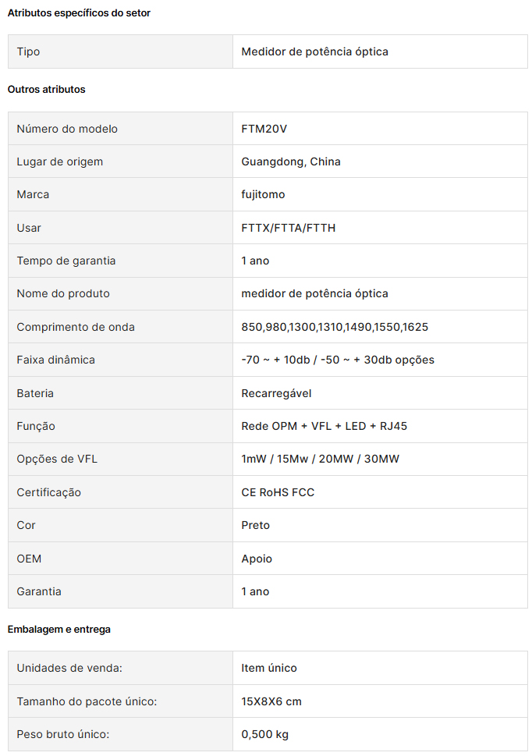Click the 'Atributos específicos do setor' heading
This screenshot has width=532, height=756.
pyautogui.click(x=79, y=13)
